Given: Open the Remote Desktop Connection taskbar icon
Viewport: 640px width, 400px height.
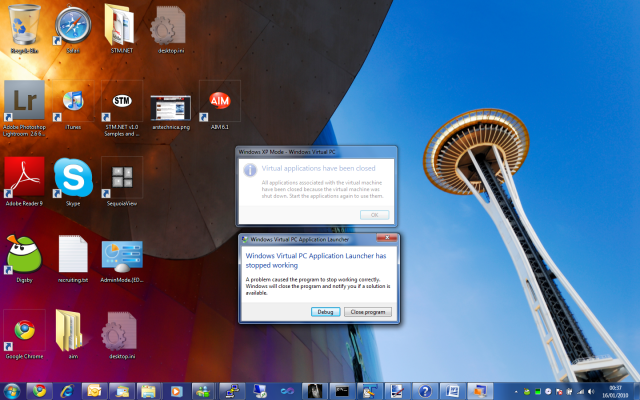Looking at the screenshot, I should tap(260, 391).
